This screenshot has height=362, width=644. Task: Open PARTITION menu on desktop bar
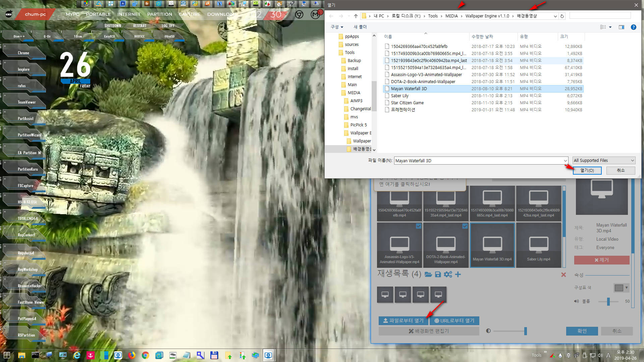coord(160,14)
